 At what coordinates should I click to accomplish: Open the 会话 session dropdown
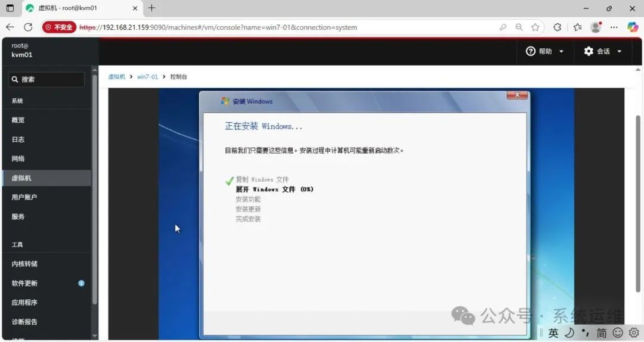tap(603, 51)
